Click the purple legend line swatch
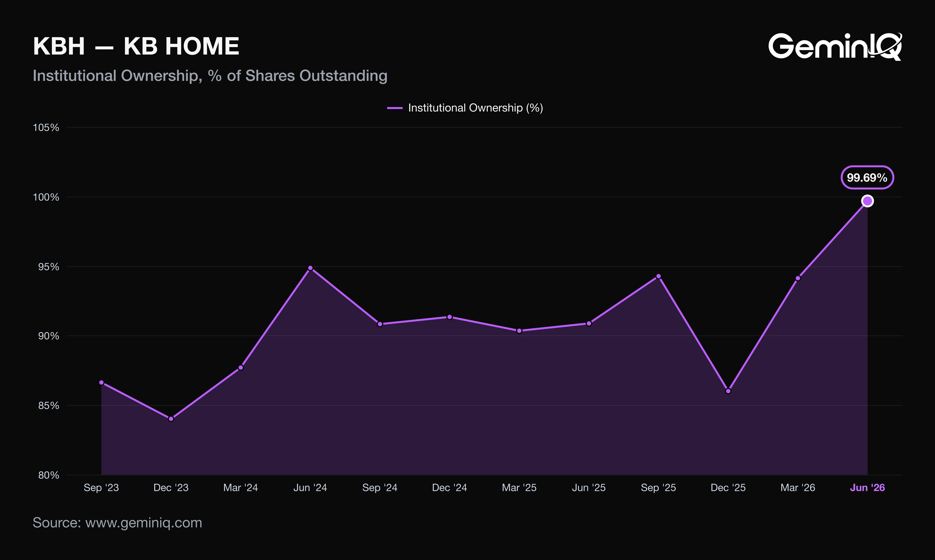Image resolution: width=935 pixels, height=560 pixels. [x=395, y=108]
